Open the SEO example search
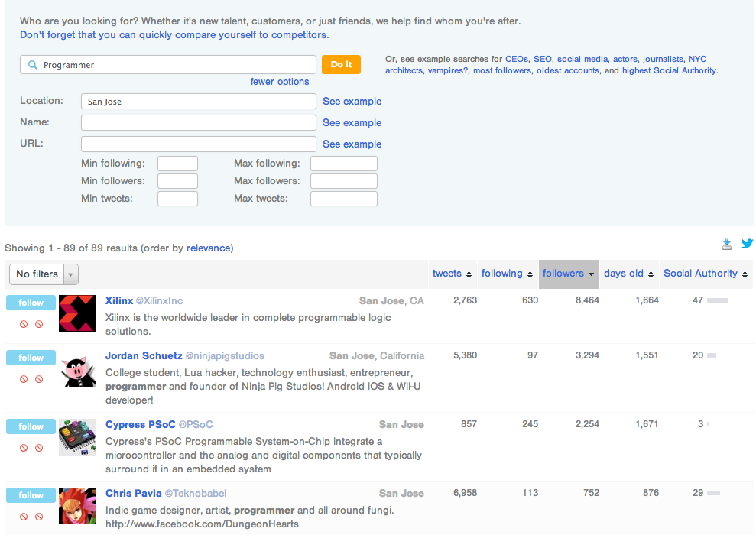756x535 pixels. click(543, 59)
